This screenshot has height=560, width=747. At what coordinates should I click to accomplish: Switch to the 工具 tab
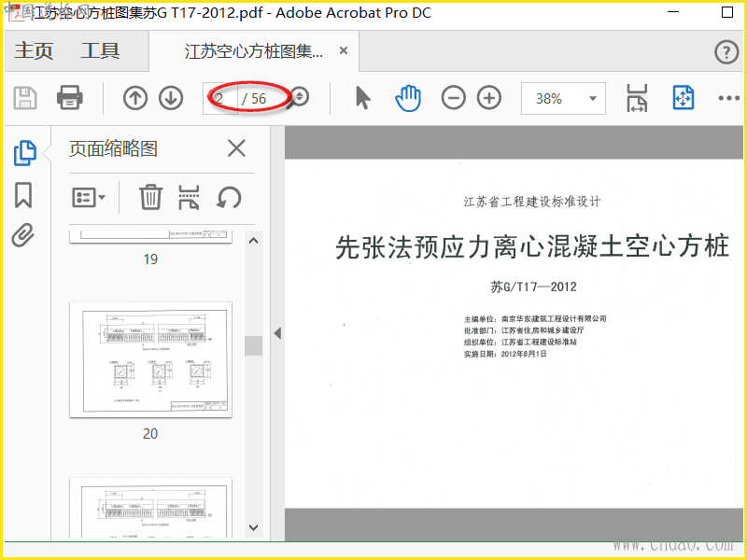point(100,50)
